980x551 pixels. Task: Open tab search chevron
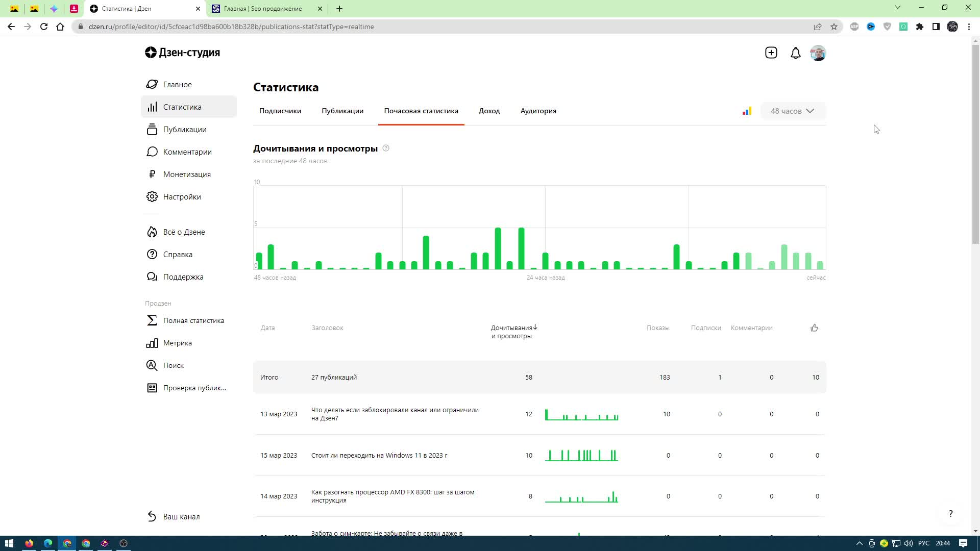[898, 8]
